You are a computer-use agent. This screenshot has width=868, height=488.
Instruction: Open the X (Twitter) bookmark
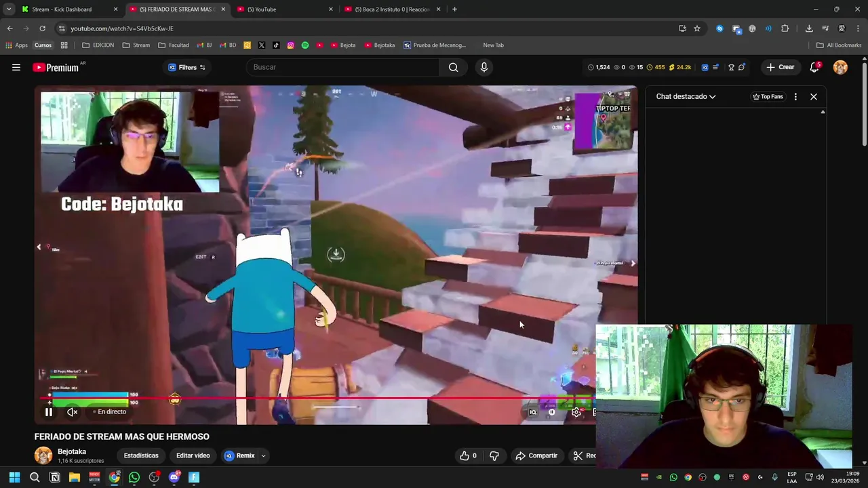(x=262, y=45)
